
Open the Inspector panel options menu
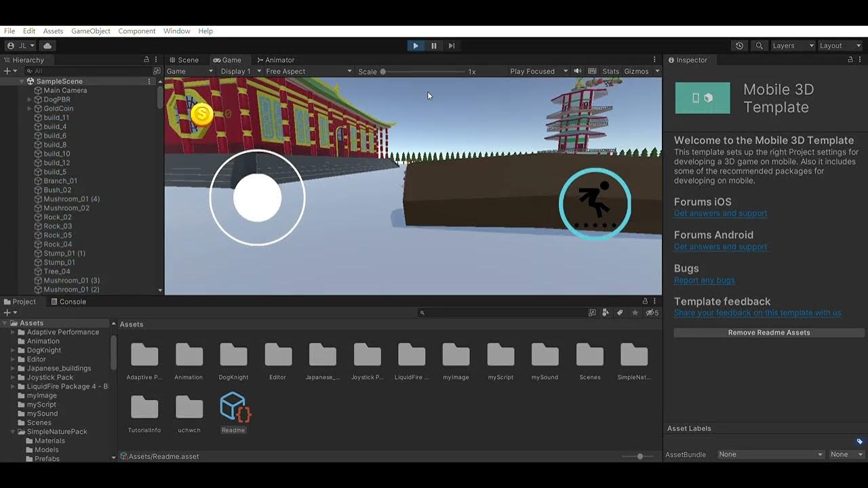pos(861,60)
